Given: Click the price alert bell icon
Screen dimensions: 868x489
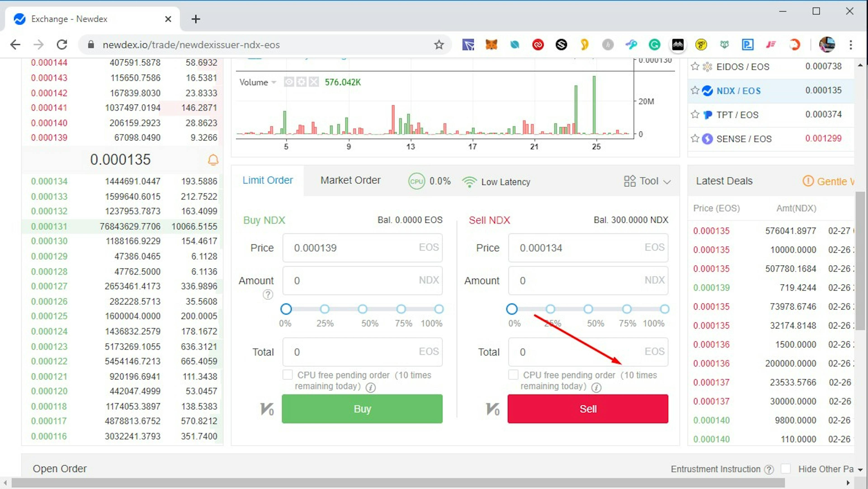Looking at the screenshot, I should pos(213,159).
